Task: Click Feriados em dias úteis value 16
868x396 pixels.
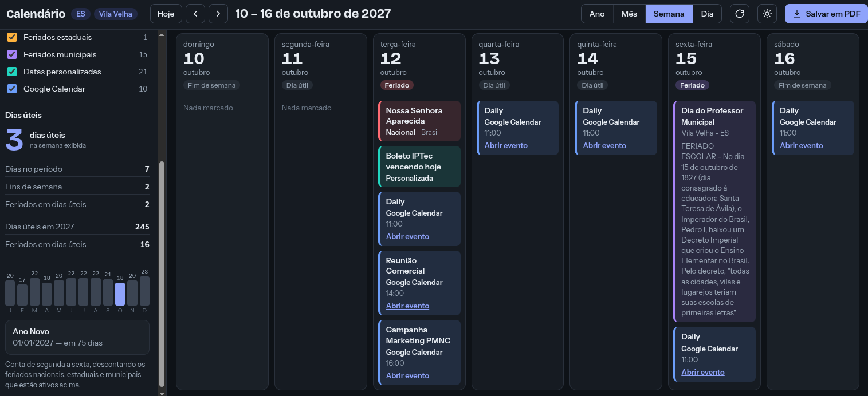Action: (146, 244)
